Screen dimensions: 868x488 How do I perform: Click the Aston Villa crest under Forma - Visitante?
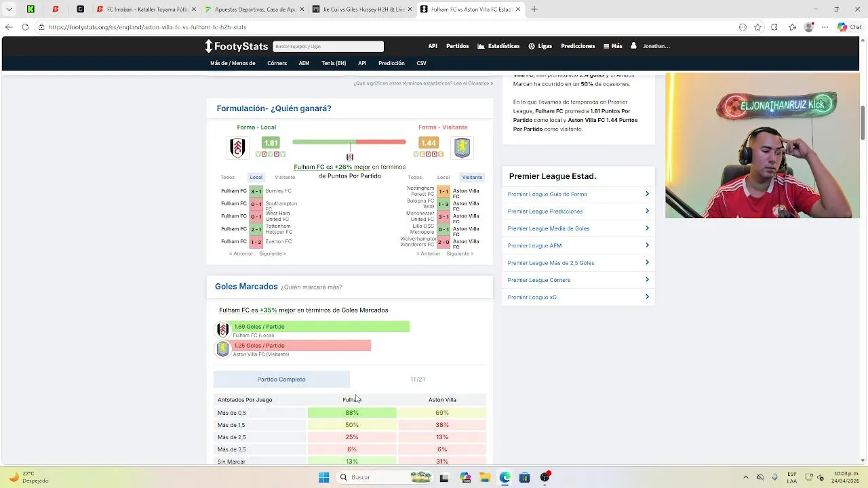coord(462,148)
